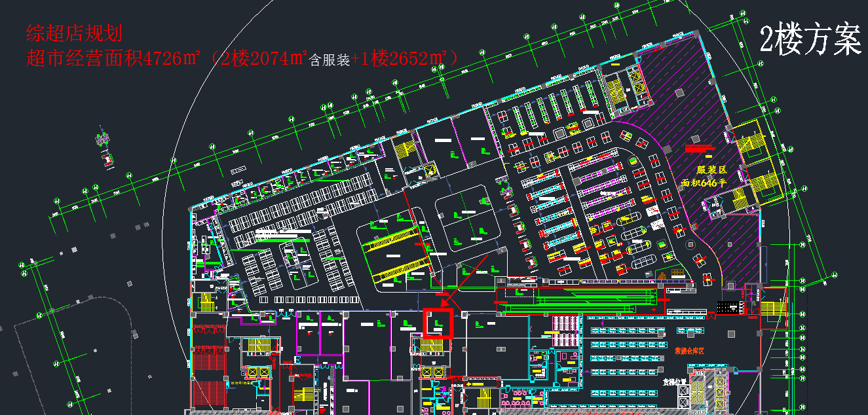Click the red bar in the clothing zone

(698, 148)
